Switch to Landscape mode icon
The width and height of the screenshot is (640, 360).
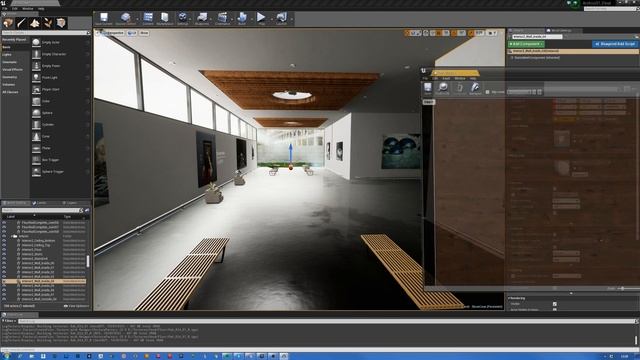pyautogui.click(x=35, y=23)
